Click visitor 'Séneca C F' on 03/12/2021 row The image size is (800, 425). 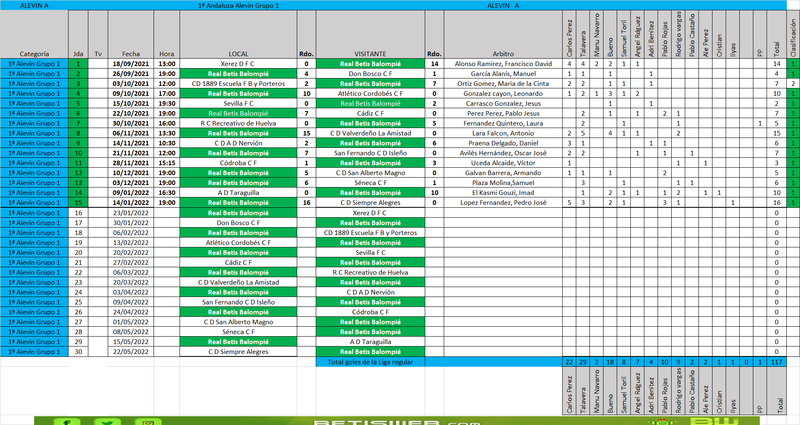370,183
